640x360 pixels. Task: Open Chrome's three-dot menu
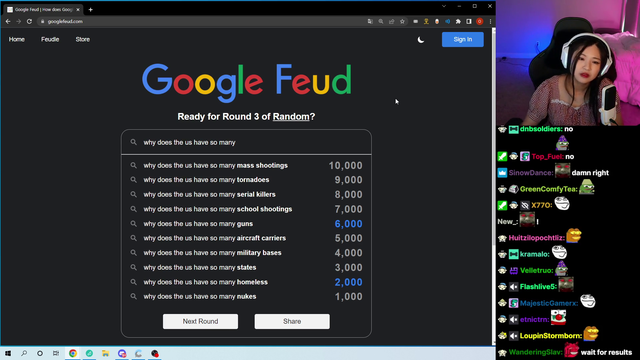click(490, 22)
